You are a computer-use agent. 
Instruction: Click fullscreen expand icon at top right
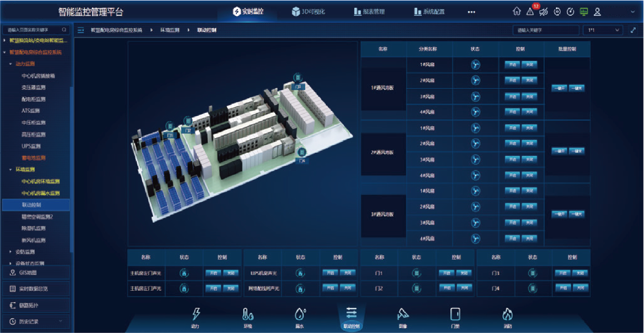tap(633, 30)
